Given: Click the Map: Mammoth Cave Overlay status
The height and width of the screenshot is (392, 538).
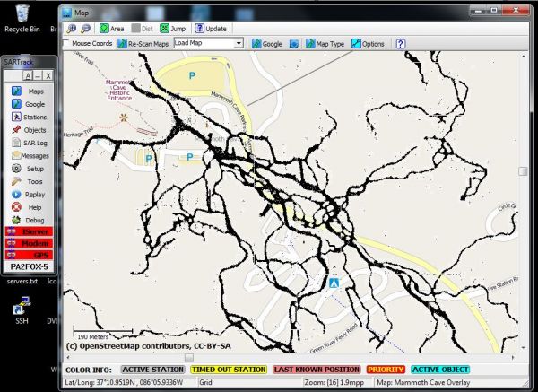Looking at the screenshot, I should 423,382.
